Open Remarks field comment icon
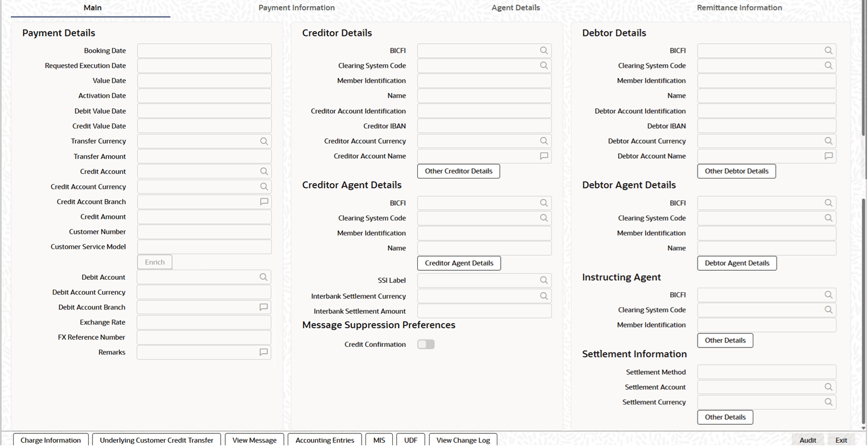 (x=263, y=353)
